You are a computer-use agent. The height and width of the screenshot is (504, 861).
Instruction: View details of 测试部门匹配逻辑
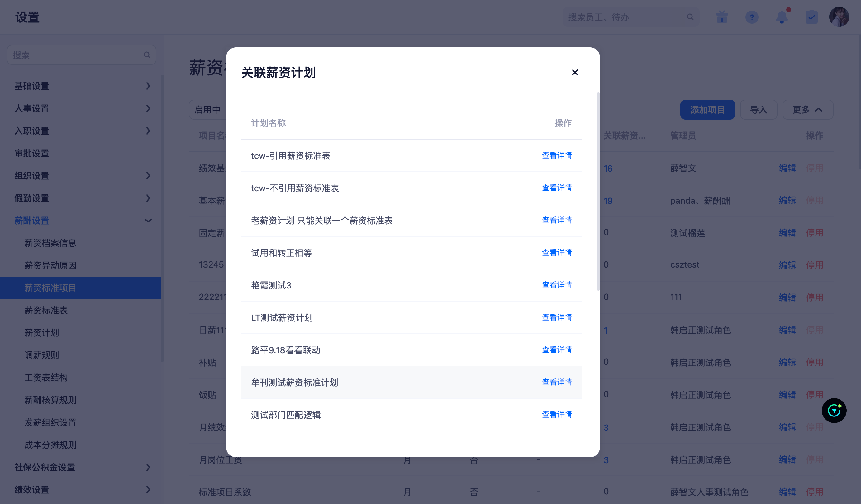click(x=557, y=415)
